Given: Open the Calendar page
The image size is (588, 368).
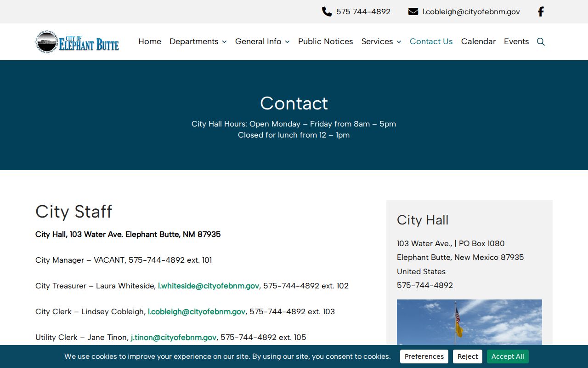Looking at the screenshot, I should pyautogui.click(x=478, y=41).
